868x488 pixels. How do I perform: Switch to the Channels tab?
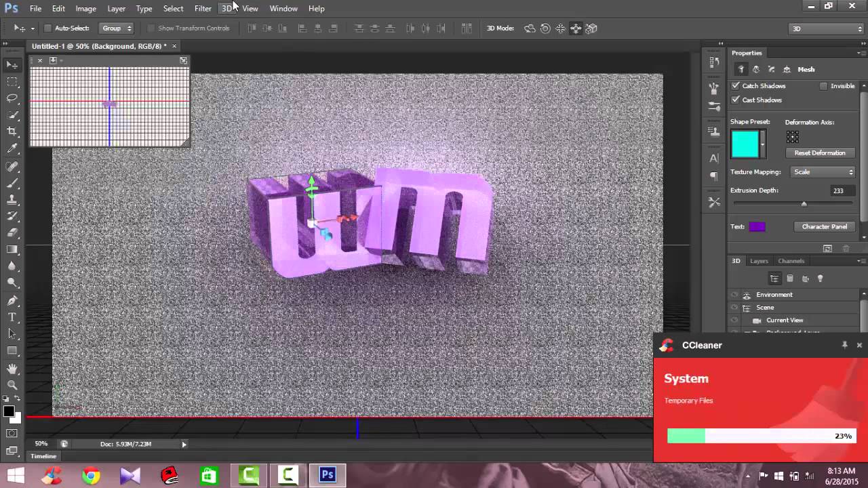point(791,261)
